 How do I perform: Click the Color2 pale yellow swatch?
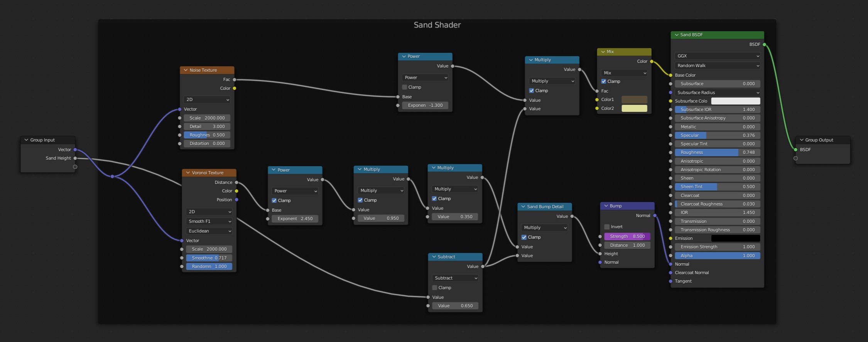click(x=634, y=108)
